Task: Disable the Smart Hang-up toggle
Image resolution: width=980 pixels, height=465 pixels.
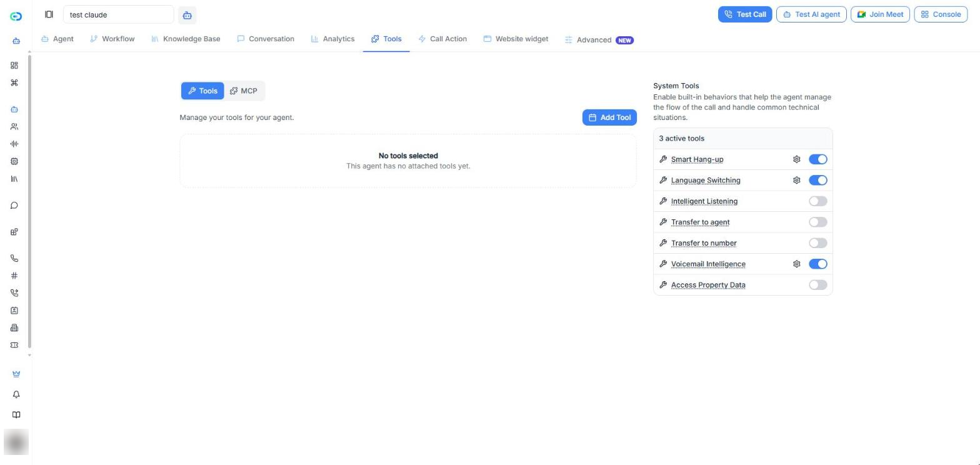Action: 818,159
